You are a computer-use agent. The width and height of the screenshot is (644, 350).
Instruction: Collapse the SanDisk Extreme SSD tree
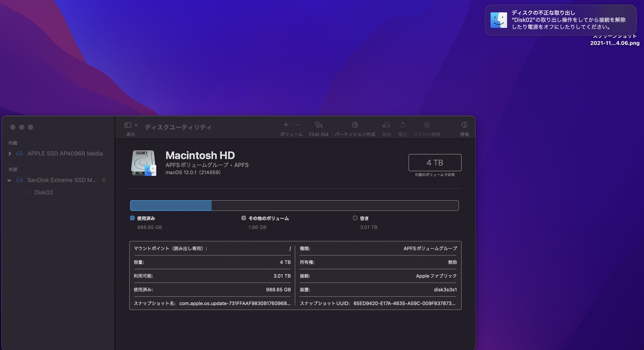10,180
